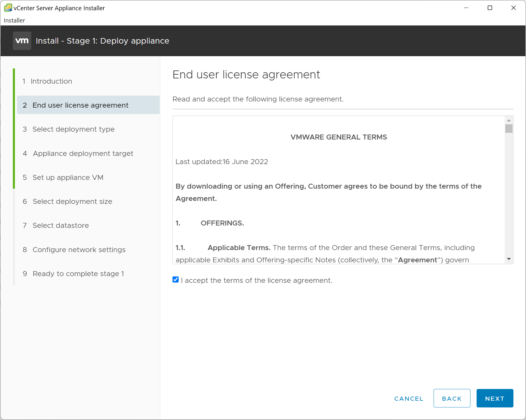Image resolution: width=526 pixels, height=420 pixels.
Task: Open the Installer menu
Action: pyautogui.click(x=14, y=20)
